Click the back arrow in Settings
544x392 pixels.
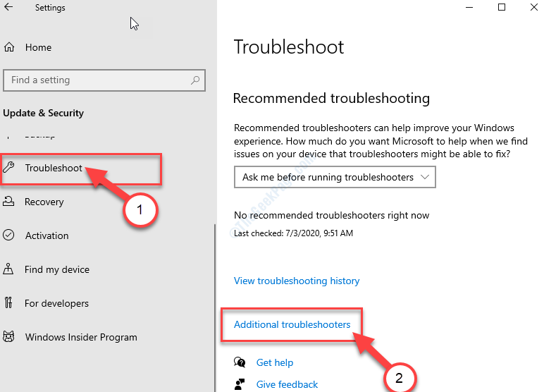(8, 8)
